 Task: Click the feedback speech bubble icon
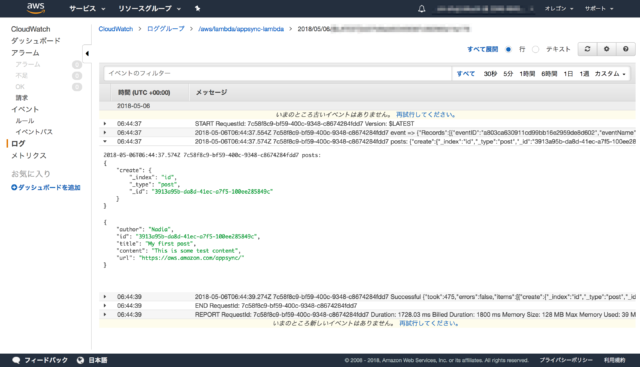pyautogui.click(x=16, y=360)
